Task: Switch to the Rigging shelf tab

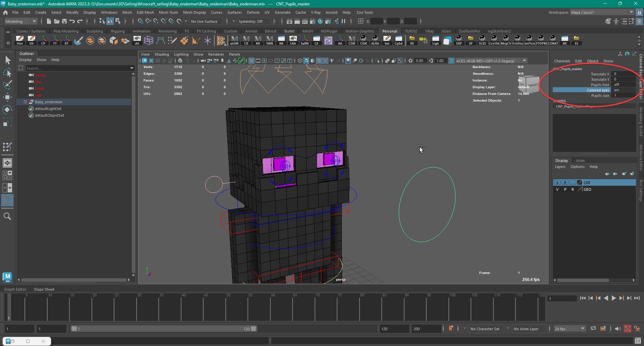Action: pyautogui.click(x=118, y=31)
